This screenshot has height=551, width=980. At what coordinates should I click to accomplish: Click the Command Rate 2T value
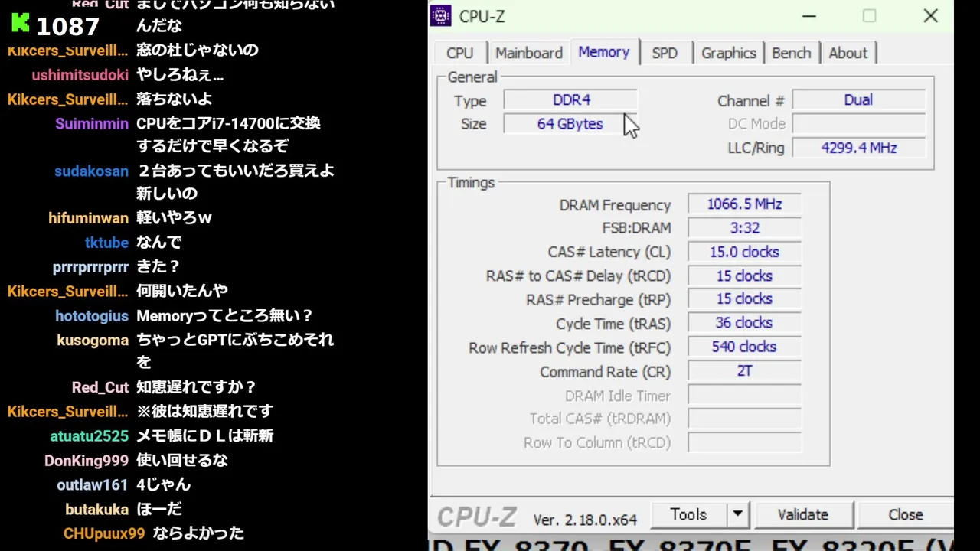pos(744,371)
